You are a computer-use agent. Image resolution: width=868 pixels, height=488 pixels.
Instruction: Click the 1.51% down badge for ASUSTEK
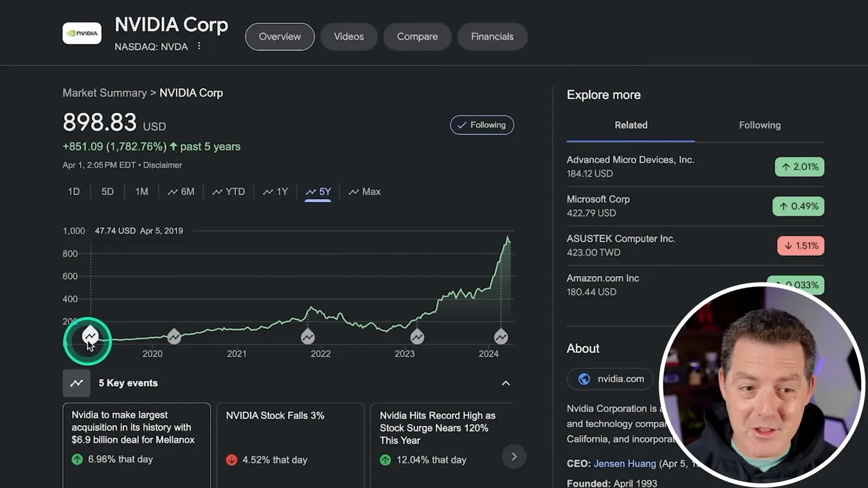801,246
